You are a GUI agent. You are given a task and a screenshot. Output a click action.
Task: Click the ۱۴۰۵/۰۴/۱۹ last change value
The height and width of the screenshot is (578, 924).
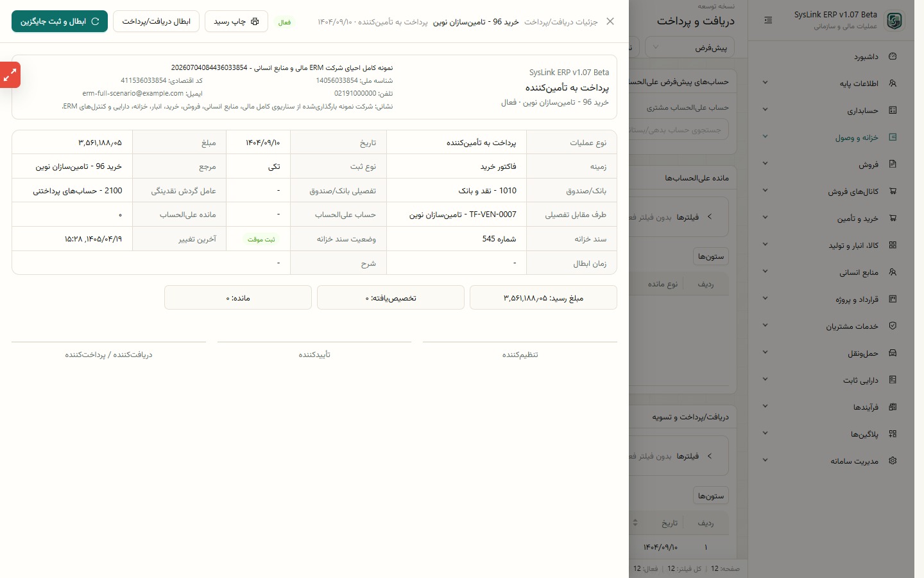click(x=93, y=239)
